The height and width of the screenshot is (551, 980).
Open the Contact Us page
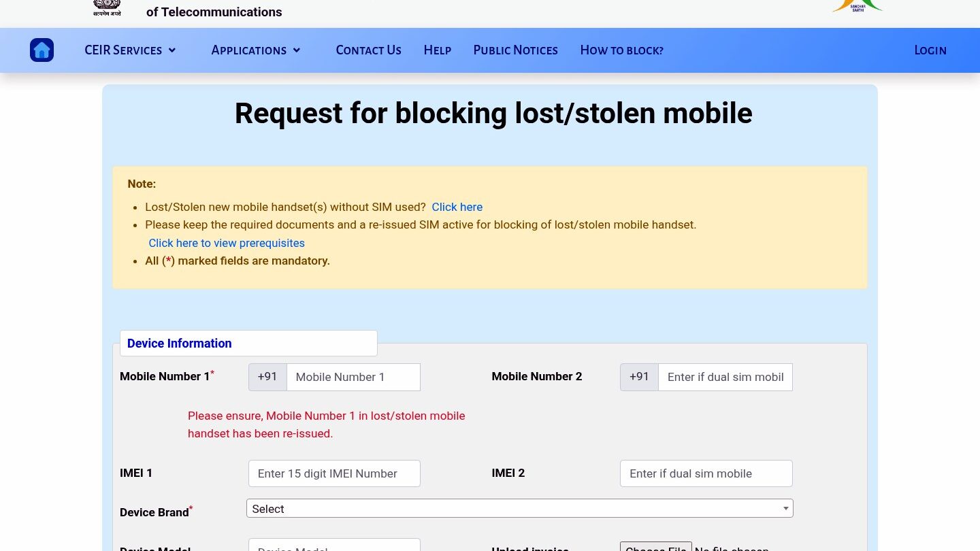pyautogui.click(x=368, y=50)
